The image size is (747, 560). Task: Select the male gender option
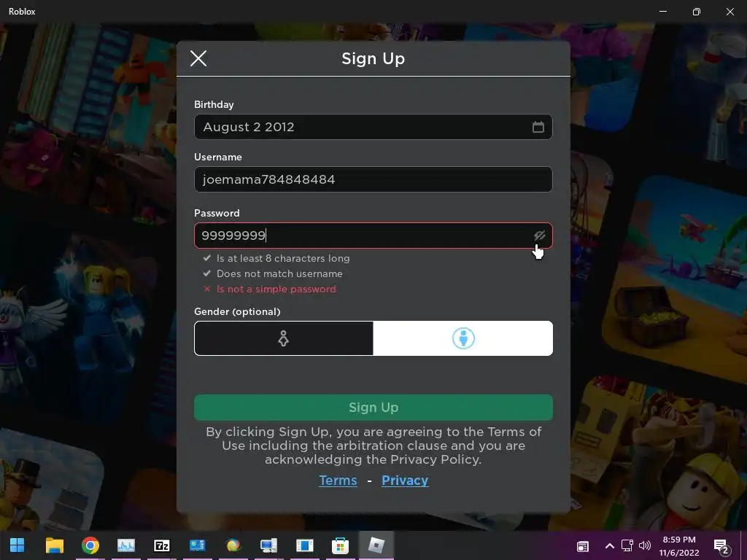point(463,338)
